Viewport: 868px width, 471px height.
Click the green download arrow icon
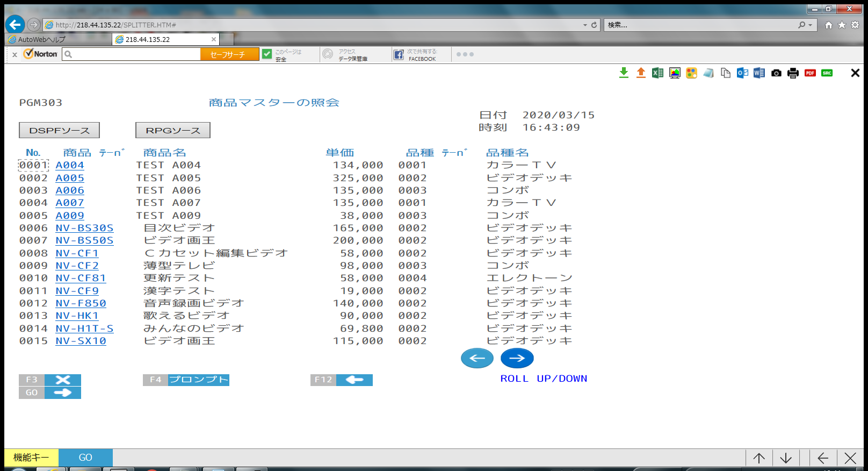tap(624, 73)
